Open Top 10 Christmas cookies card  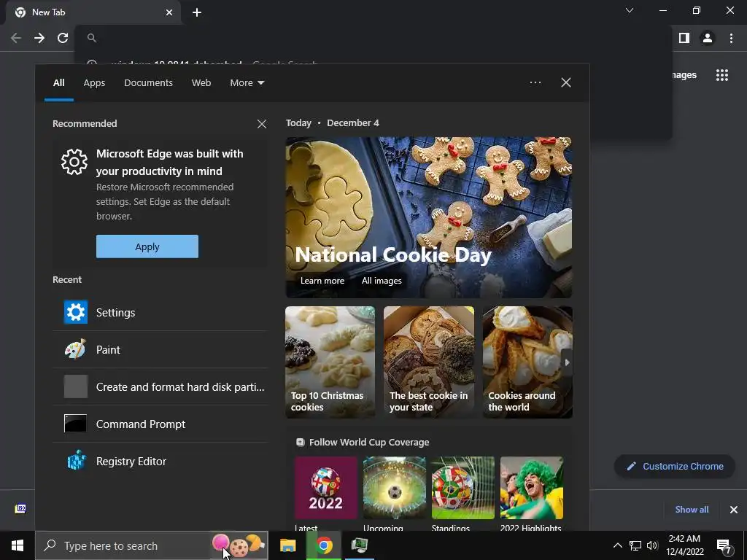click(330, 362)
